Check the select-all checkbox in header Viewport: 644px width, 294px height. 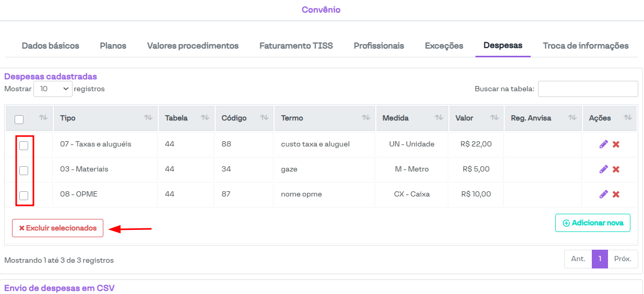pos(19,119)
